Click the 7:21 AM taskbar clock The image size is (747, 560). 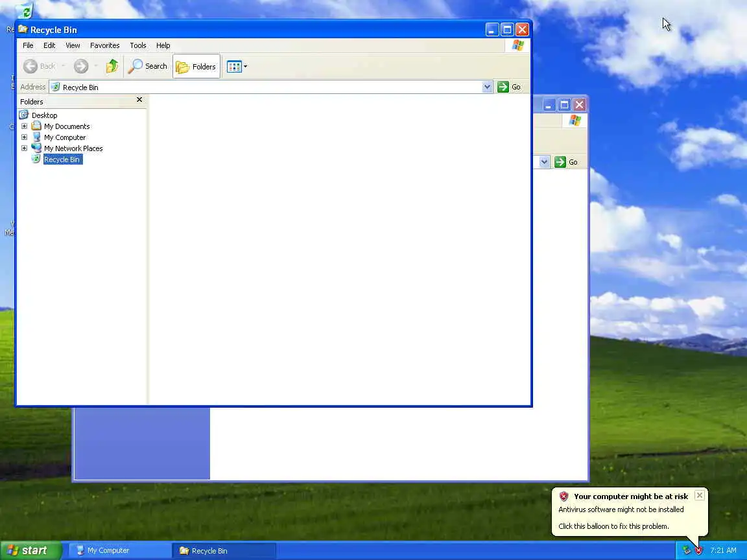click(723, 550)
